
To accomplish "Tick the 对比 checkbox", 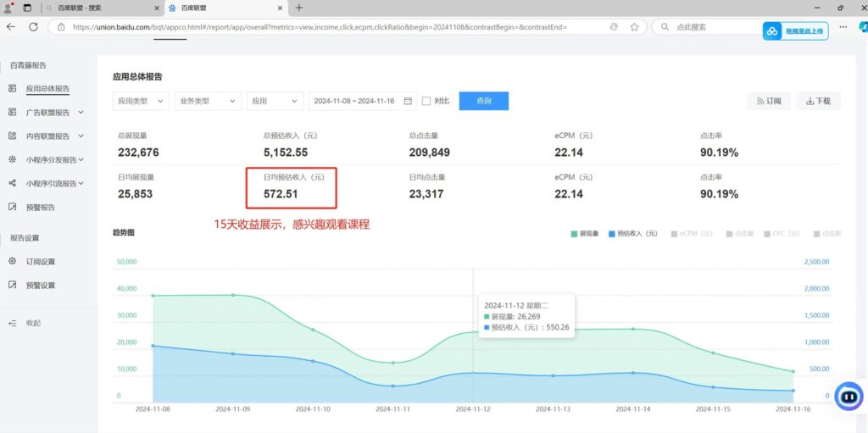I will [x=426, y=101].
